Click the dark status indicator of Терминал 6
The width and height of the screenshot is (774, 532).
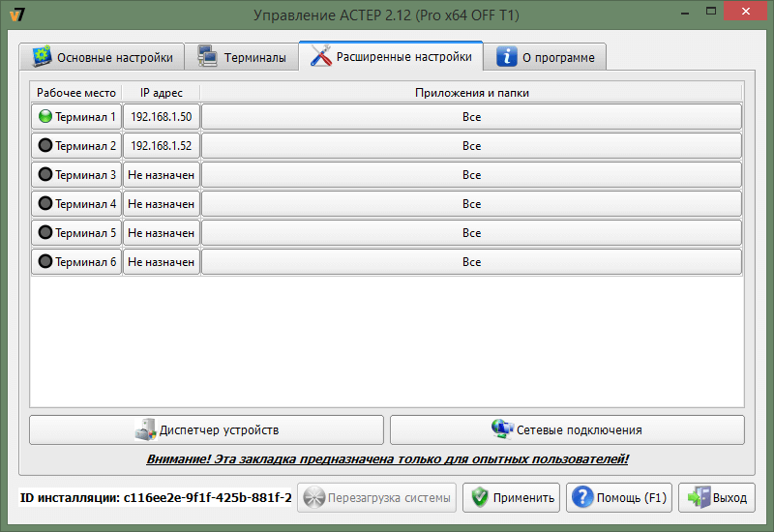(x=45, y=261)
